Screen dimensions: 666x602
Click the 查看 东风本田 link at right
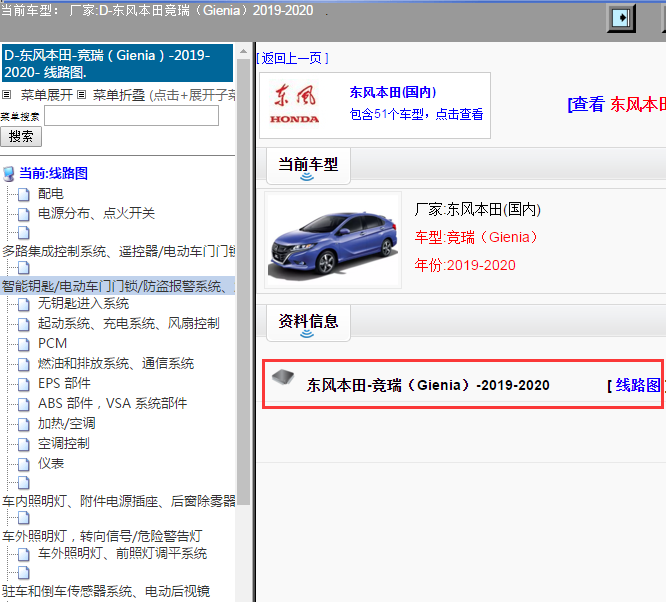coord(617,105)
